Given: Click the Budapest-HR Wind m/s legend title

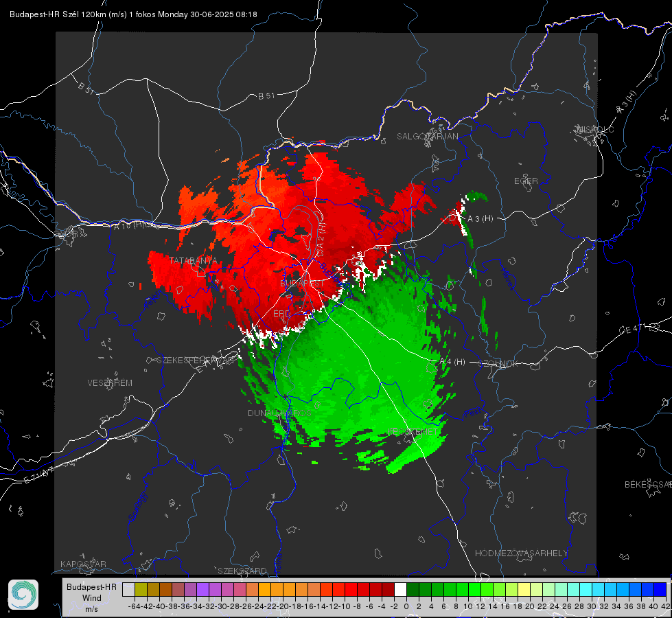Looking at the screenshot, I should coord(92,597).
